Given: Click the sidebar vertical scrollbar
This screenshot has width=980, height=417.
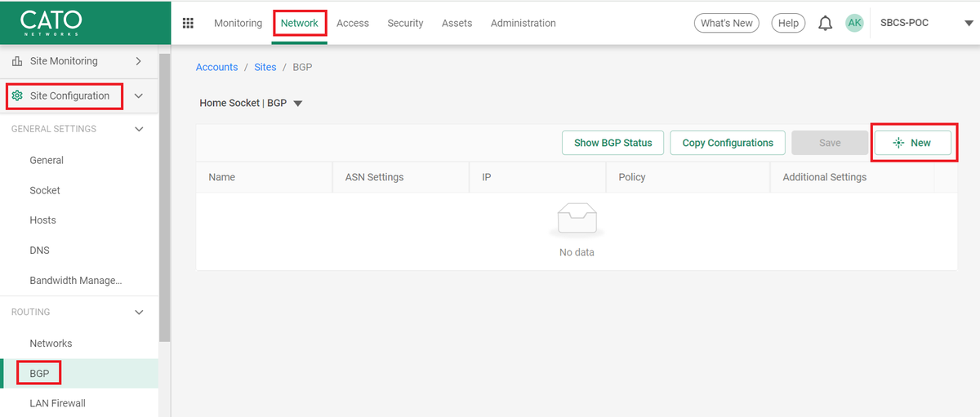Looking at the screenshot, I should click(x=164, y=197).
